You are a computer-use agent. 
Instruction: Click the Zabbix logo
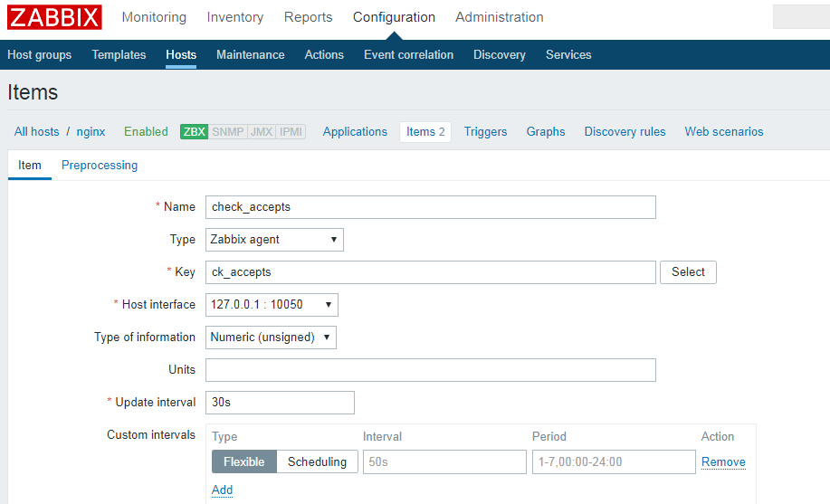[54, 17]
